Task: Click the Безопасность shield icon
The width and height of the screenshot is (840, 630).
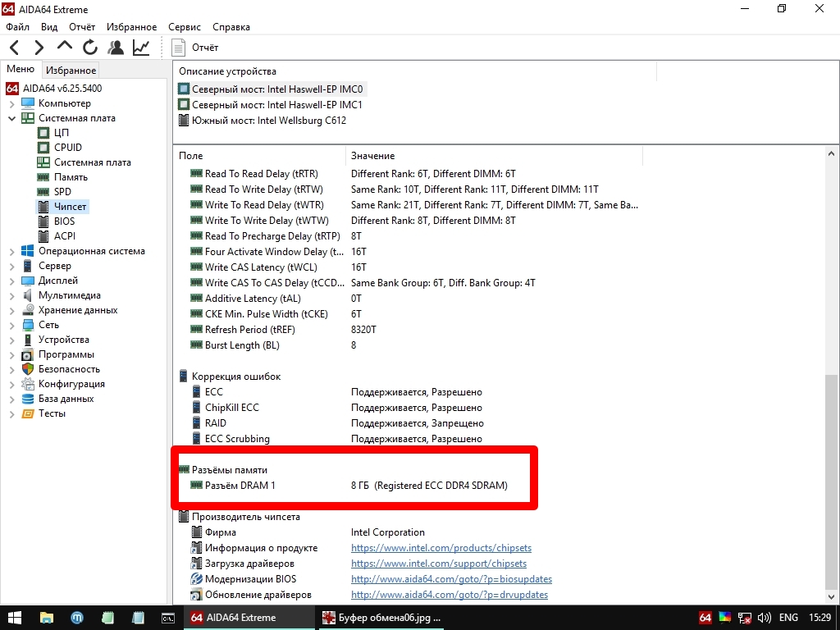Action: (27, 369)
